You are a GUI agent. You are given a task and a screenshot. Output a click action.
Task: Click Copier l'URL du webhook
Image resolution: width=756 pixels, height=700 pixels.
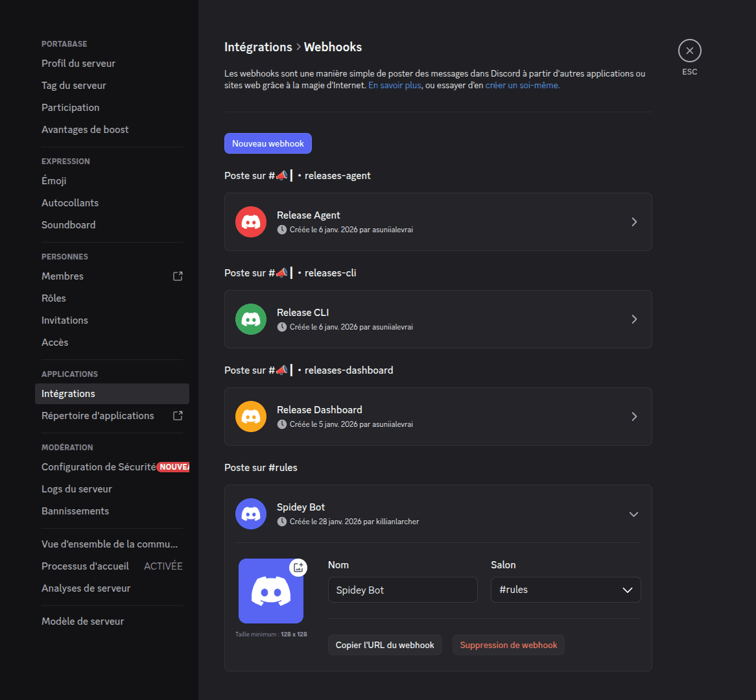coord(384,644)
